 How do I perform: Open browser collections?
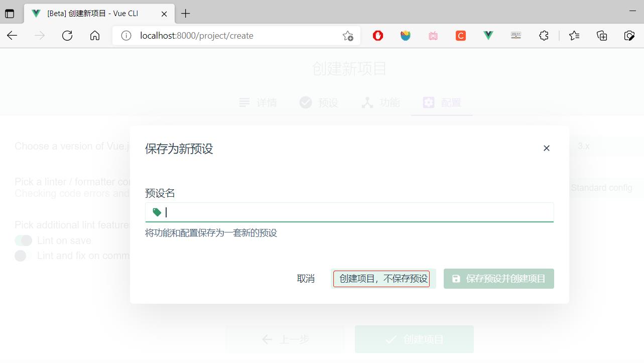click(x=602, y=36)
